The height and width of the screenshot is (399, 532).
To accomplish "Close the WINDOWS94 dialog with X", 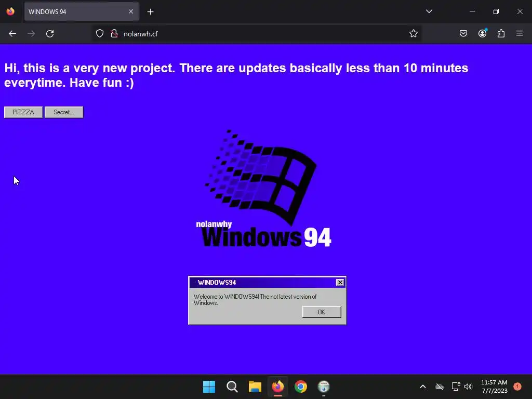I will point(340,283).
